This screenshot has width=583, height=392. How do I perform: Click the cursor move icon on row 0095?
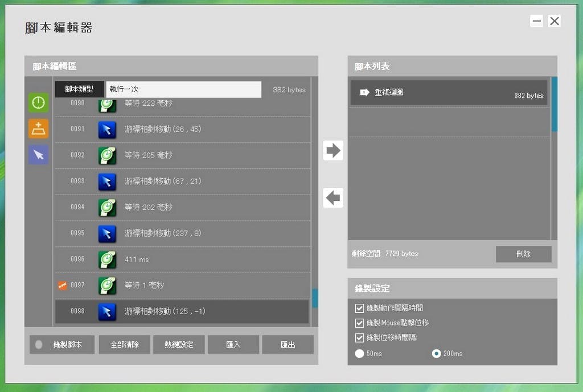pyautogui.click(x=107, y=234)
